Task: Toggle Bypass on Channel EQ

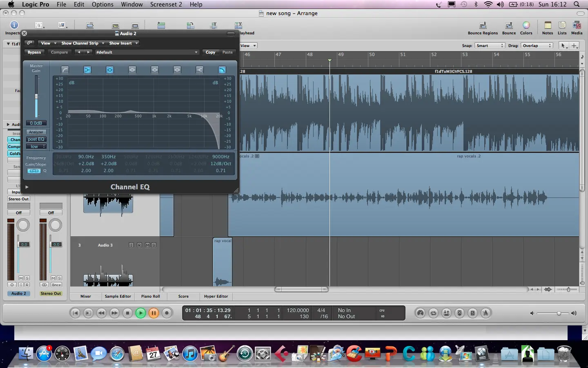Action: (x=34, y=52)
